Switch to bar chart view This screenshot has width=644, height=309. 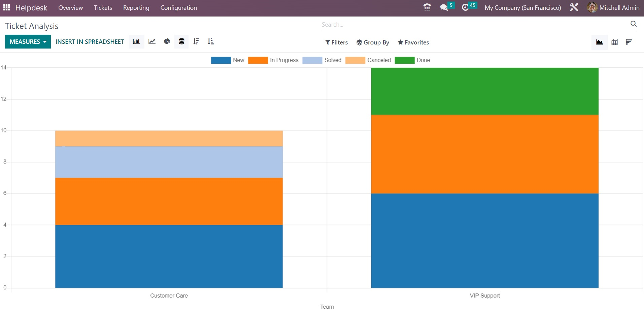(x=136, y=41)
